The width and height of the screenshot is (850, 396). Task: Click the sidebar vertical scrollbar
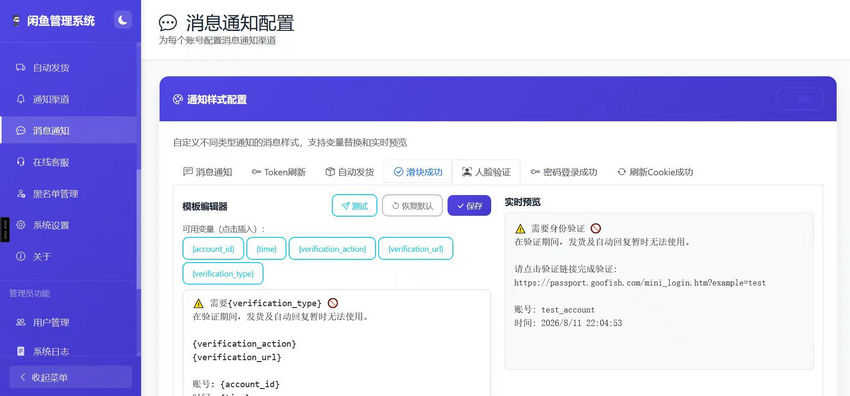pyautogui.click(x=139, y=229)
